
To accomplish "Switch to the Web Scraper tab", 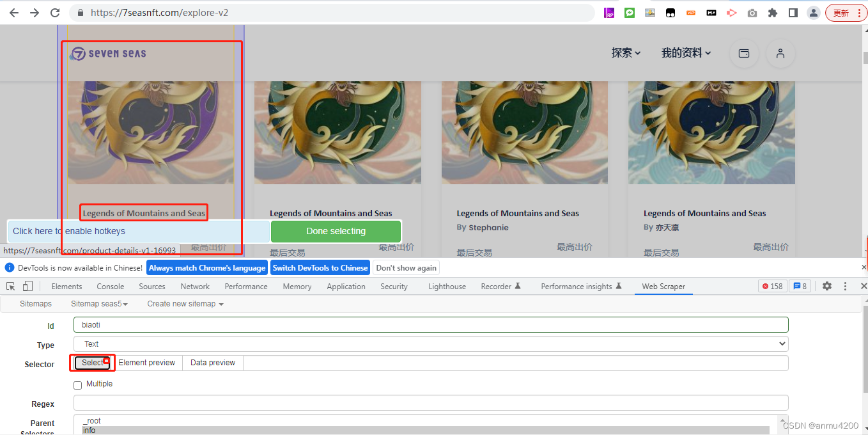I will click(x=663, y=287).
